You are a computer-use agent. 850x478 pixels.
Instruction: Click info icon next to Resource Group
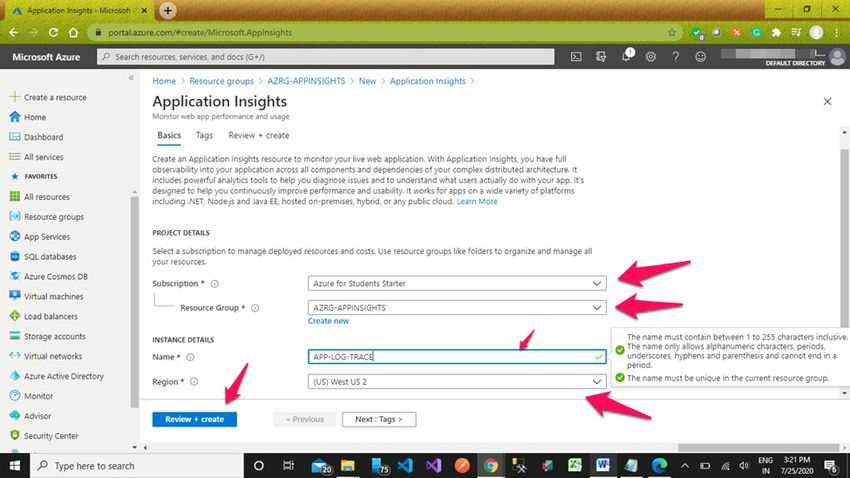pos(255,308)
